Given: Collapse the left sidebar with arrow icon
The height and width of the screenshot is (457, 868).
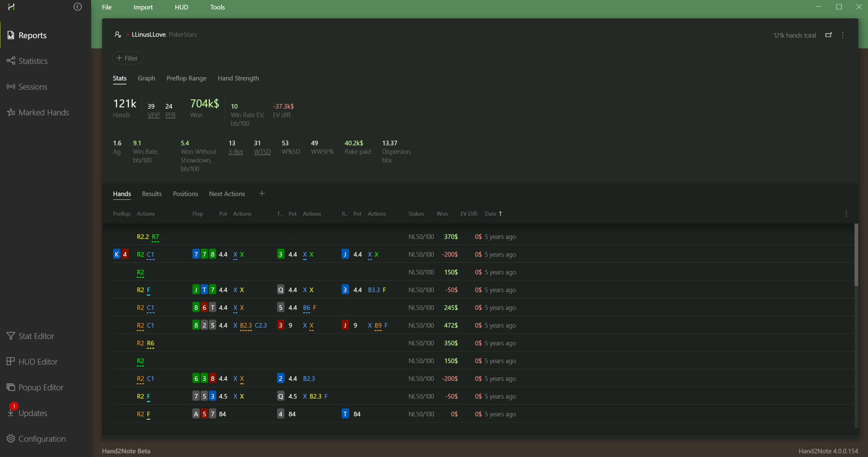Looking at the screenshot, I should point(78,7).
